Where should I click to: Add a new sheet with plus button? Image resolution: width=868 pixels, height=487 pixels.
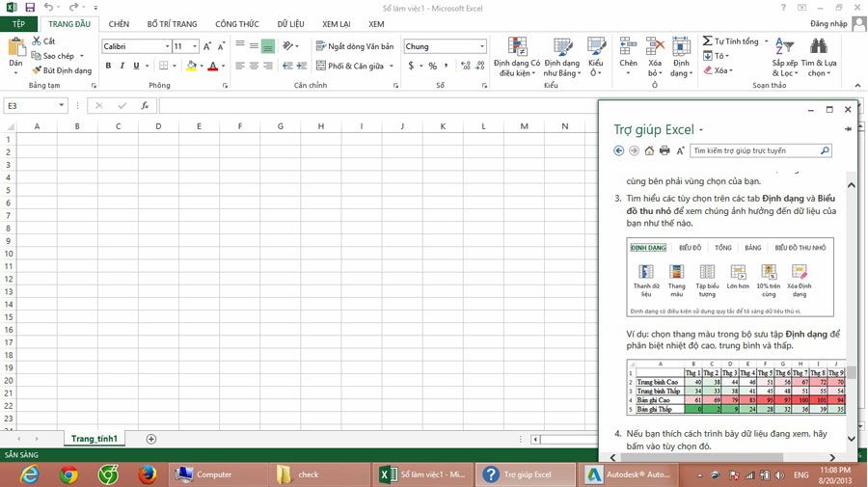point(151,439)
